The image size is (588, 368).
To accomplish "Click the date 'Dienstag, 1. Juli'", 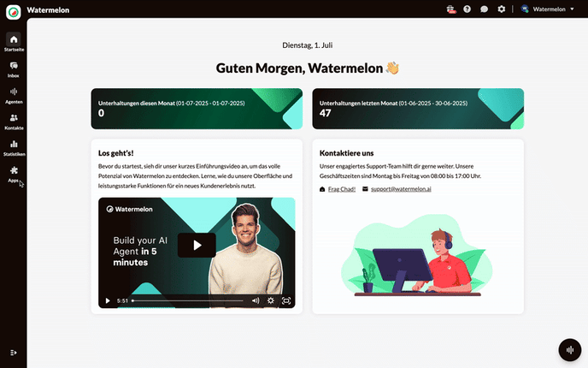I will (308, 45).
